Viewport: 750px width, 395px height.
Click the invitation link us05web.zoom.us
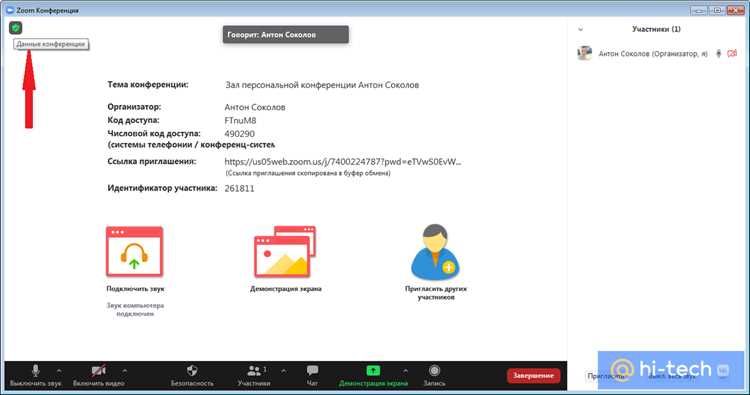pyautogui.click(x=342, y=162)
